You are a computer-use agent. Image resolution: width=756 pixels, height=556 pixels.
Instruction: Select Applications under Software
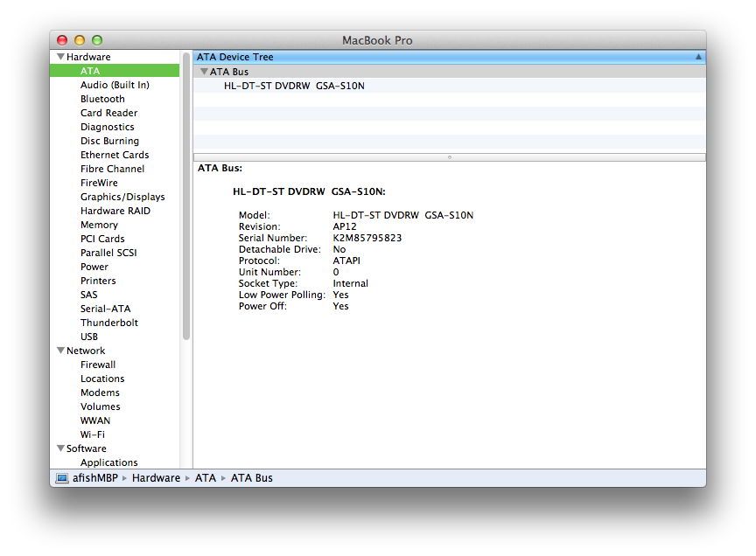(109, 462)
